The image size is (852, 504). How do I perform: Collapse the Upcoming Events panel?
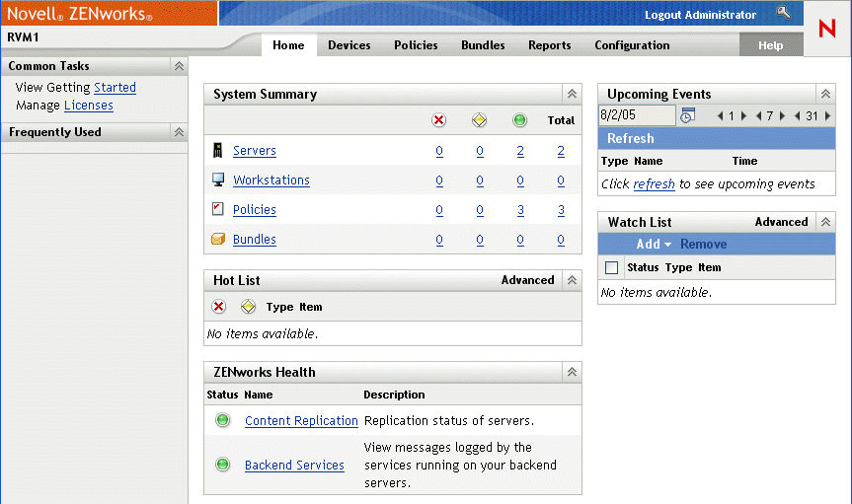tap(825, 94)
